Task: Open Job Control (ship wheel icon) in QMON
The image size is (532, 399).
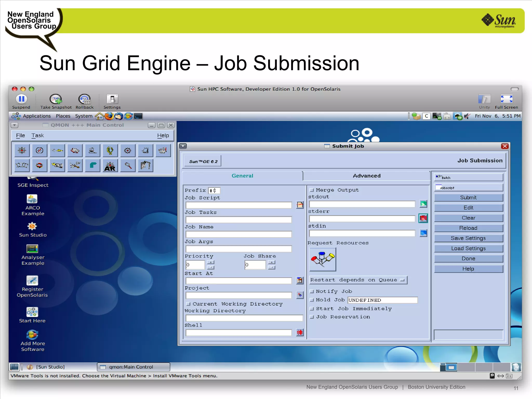Action: click(22, 150)
